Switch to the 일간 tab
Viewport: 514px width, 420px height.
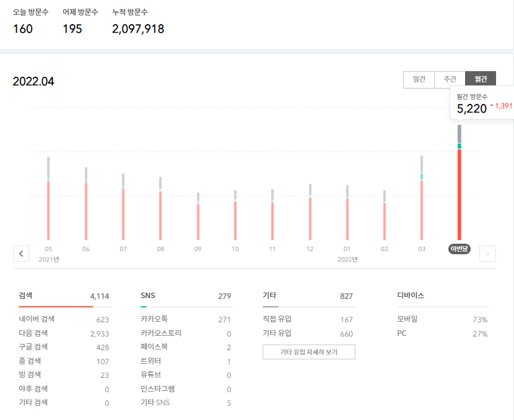tap(419, 79)
